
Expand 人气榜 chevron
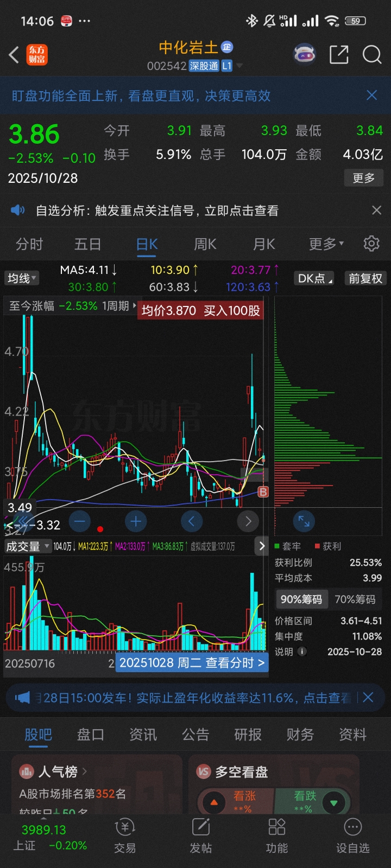(85, 771)
